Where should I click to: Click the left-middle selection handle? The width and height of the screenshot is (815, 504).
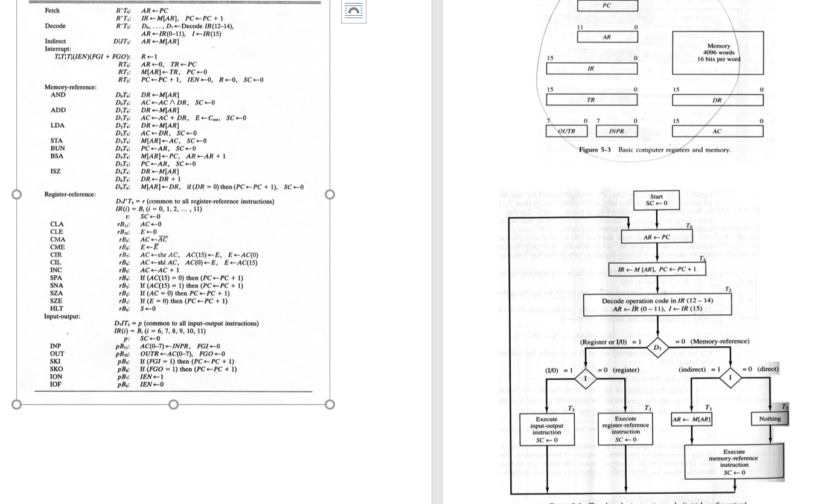[x=16, y=194]
